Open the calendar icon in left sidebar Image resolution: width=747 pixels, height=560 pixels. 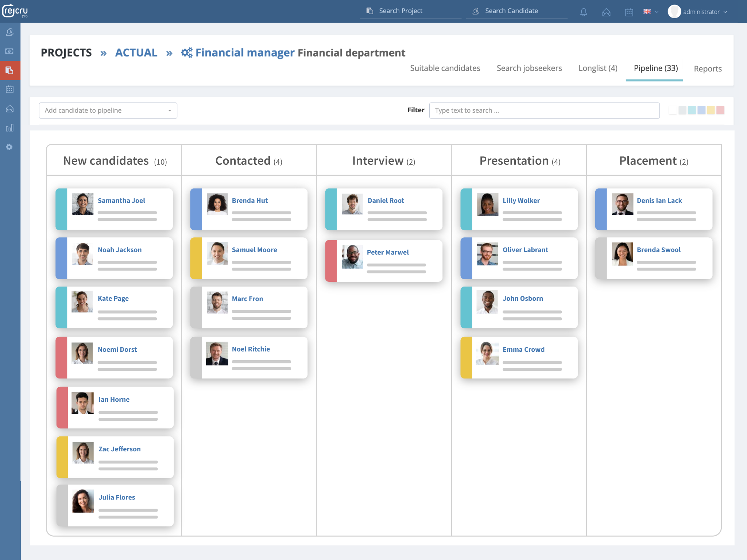point(10,89)
